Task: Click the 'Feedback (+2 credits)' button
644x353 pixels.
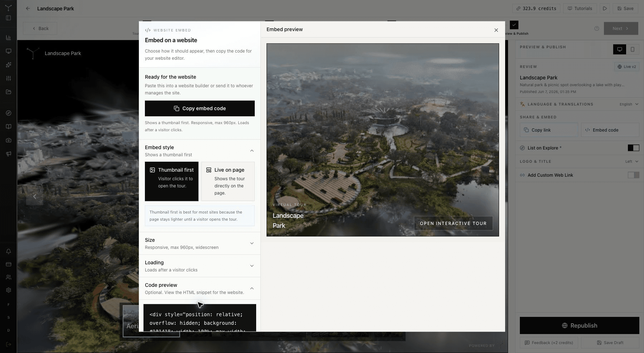Action: 549,343
